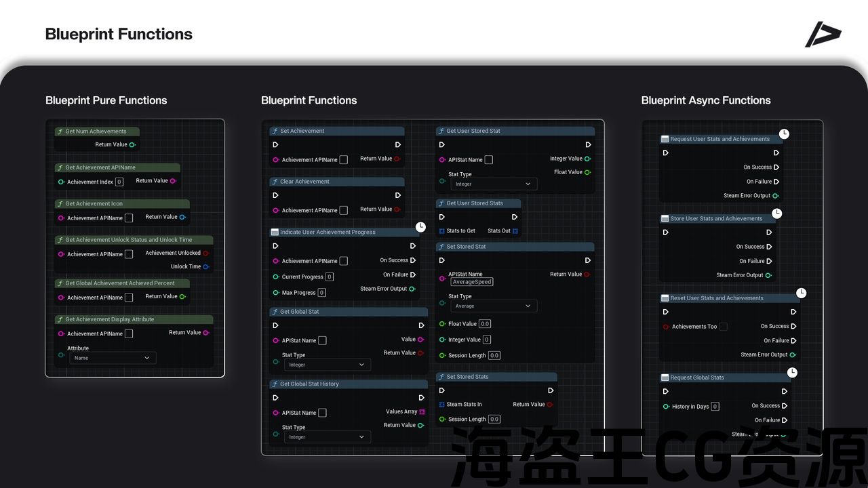
Task: Click function icon on Get Num Achievements node
Action: 60,131
